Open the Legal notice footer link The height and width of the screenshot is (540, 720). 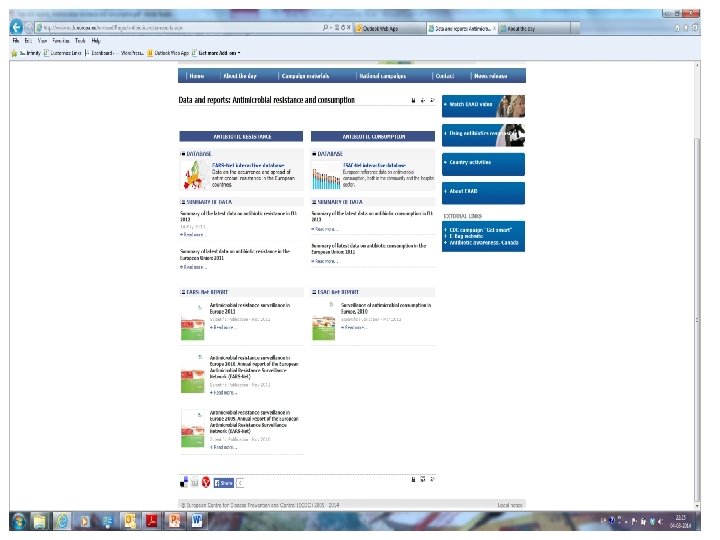coord(510,505)
